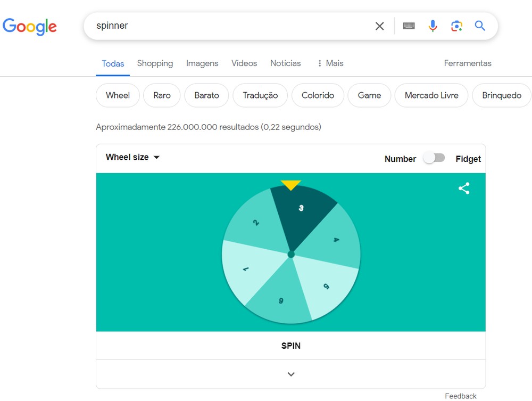Start a voice search with the microphone
This screenshot has height=401, width=532.
pyautogui.click(x=433, y=26)
